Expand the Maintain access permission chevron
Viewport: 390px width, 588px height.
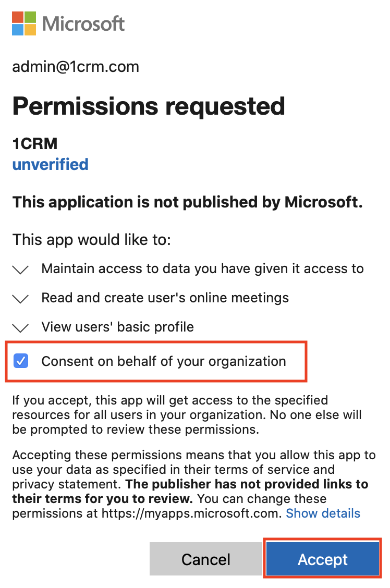tap(21, 269)
